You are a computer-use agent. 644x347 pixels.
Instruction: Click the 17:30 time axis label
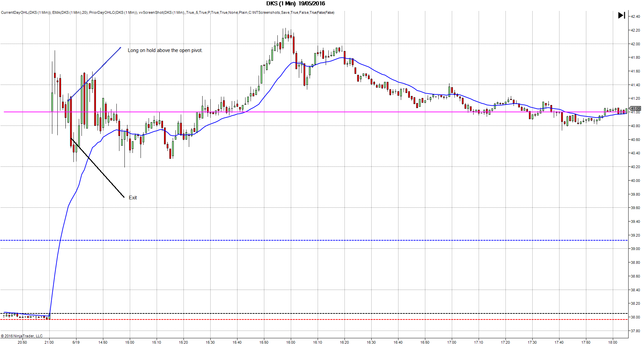(532, 342)
